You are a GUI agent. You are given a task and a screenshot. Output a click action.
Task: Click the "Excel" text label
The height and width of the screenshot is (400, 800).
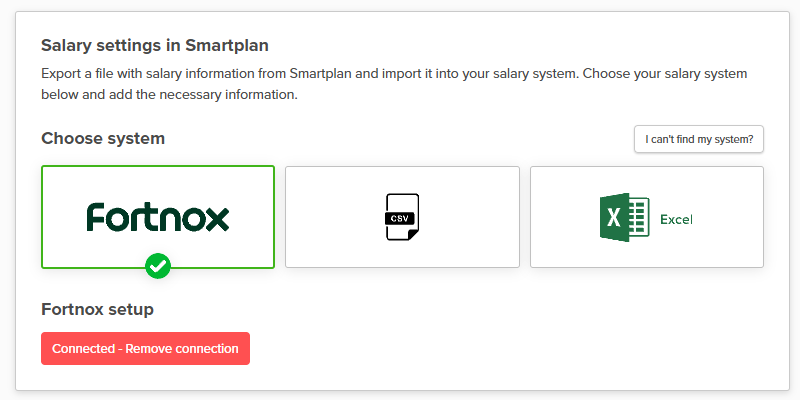point(676,219)
